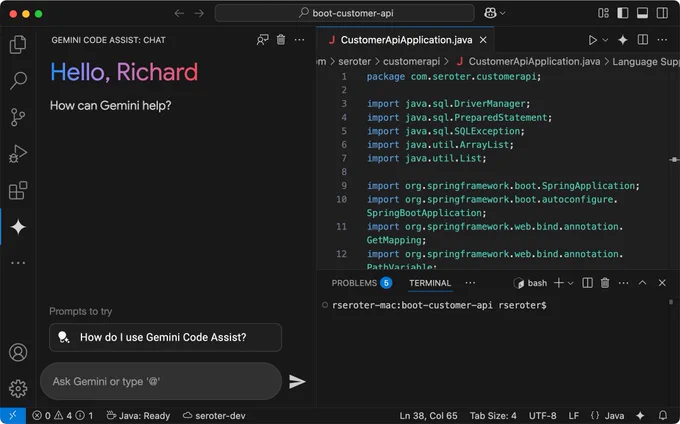The image size is (680, 424).
Task: Click line 9 SpringApplication import
Action: 503,186
